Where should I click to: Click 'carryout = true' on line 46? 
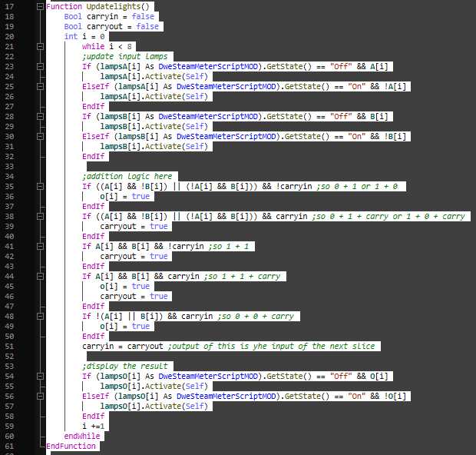click(x=134, y=297)
